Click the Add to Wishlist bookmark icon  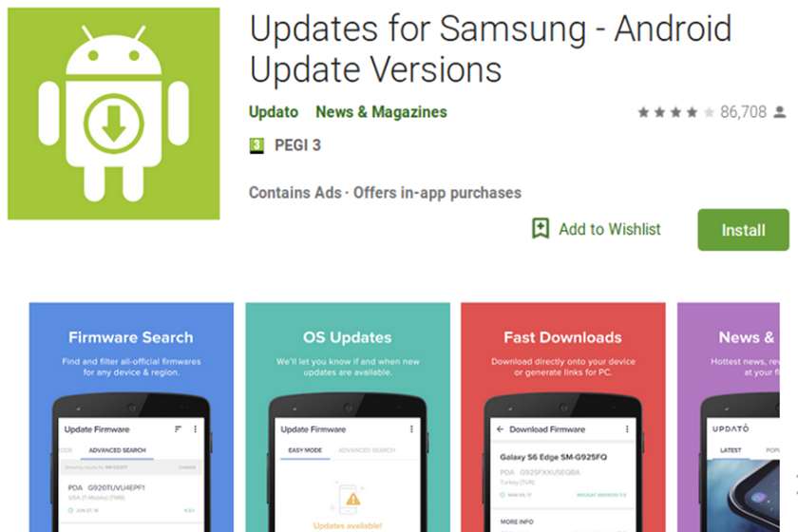pos(541,229)
